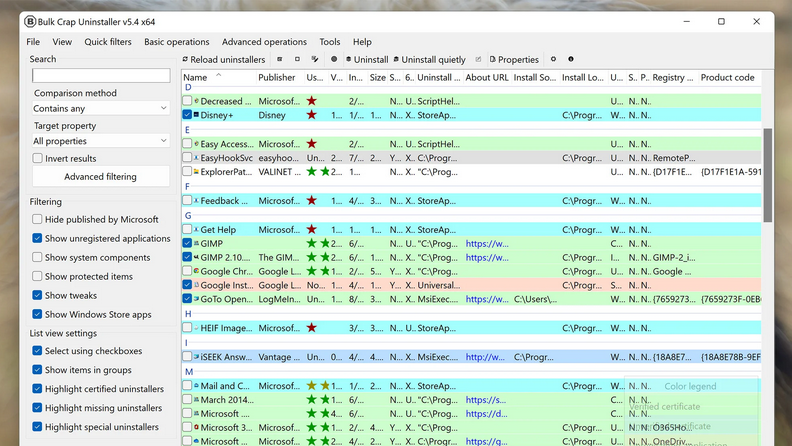Screen dimensions: 792x446
Task: Enable Show system components checkbox
Action: point(37,257)
